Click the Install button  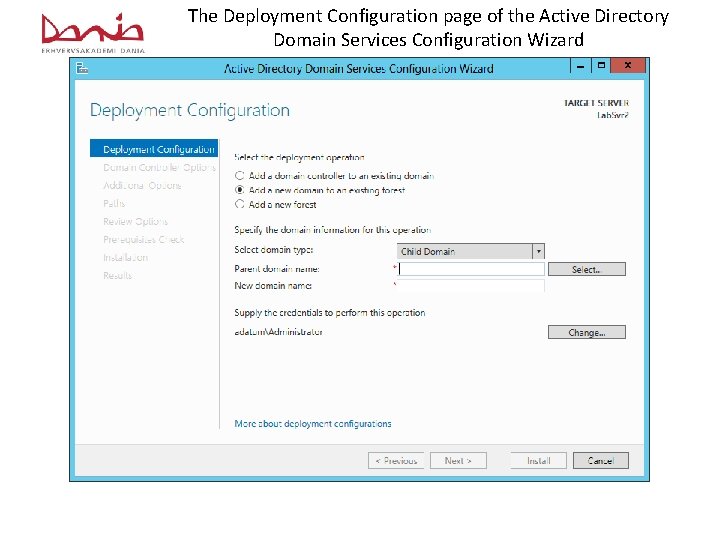pos(538,461)
